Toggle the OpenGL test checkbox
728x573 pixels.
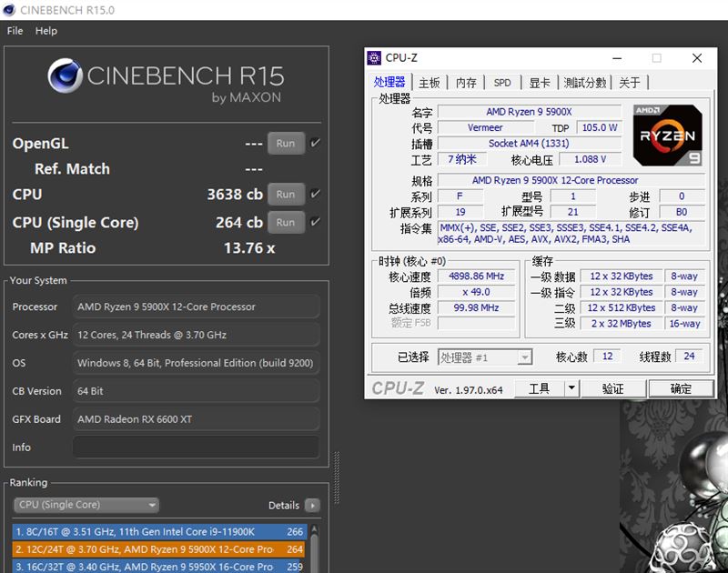point(315,143)
